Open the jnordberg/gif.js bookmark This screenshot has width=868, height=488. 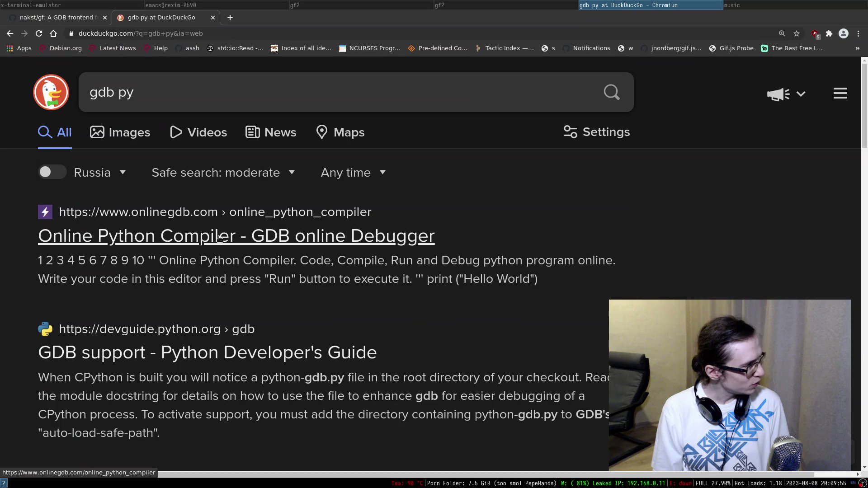click(x=671, y=48)
